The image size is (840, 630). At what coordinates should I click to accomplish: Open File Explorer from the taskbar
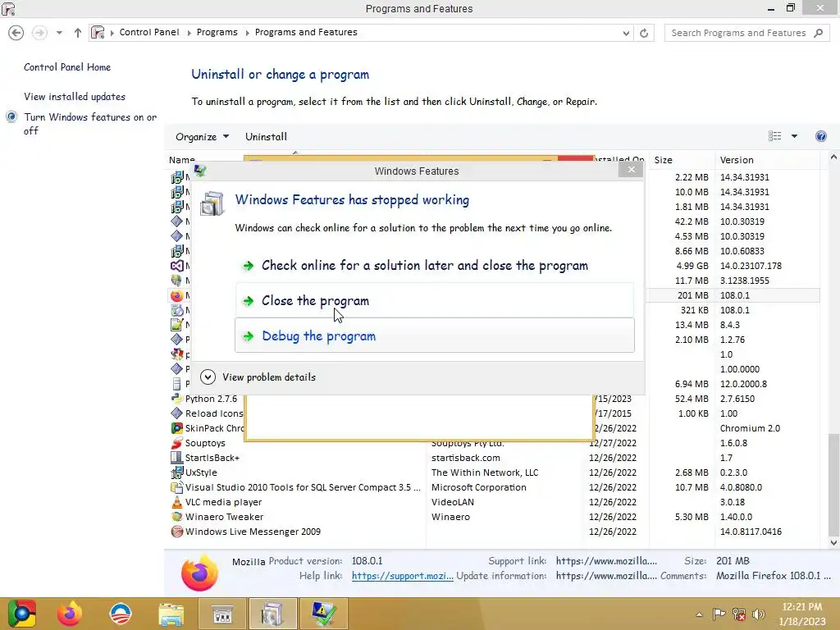pyautogui.click(x=171, y=614)
